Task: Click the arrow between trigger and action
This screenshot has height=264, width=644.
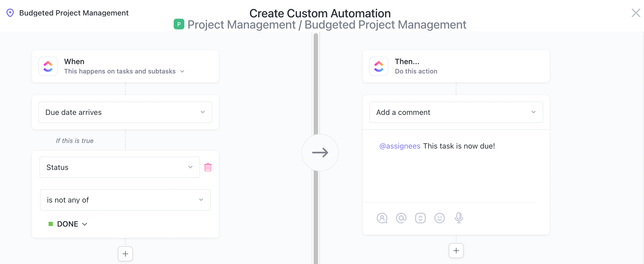Action: click(x=320, y=152)
